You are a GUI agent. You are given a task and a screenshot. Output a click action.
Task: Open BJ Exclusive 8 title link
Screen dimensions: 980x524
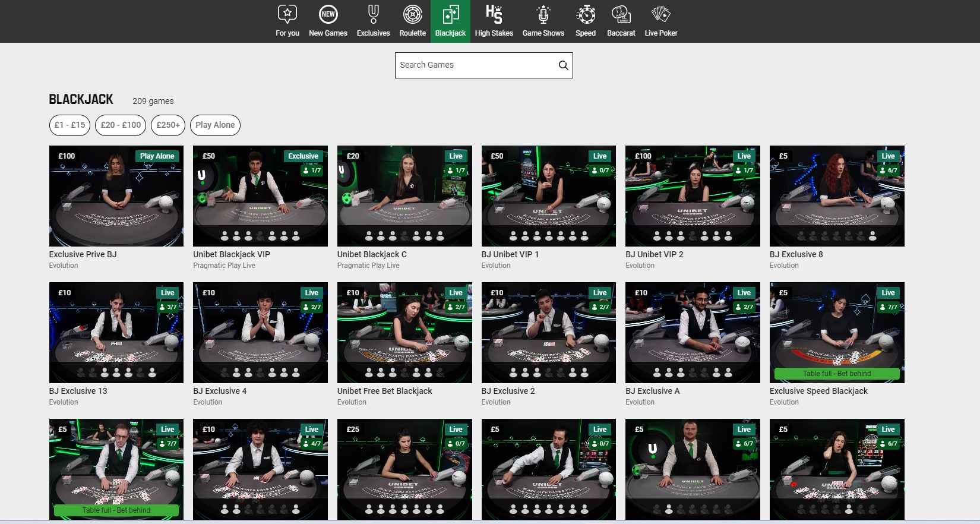[x=796, y=254]
